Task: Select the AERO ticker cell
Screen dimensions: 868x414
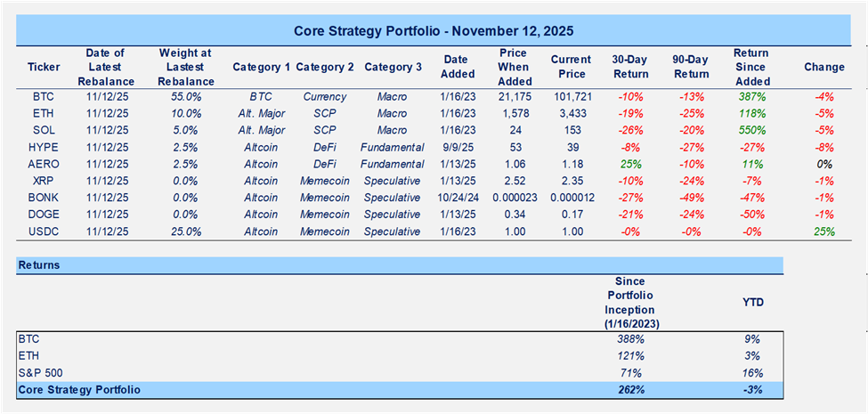Action: tap(44, 164)
